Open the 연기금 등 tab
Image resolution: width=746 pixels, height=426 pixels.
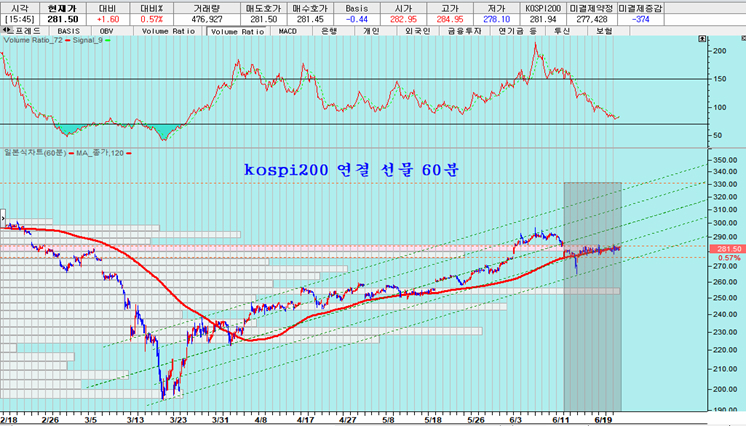pyautogui.click(x=517, y=31)
